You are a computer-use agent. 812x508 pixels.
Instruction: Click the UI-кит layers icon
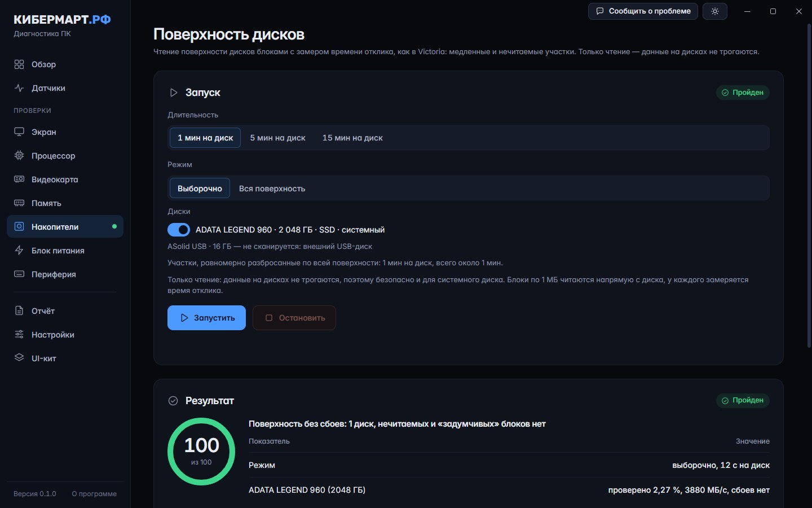(x=19, y=358)
